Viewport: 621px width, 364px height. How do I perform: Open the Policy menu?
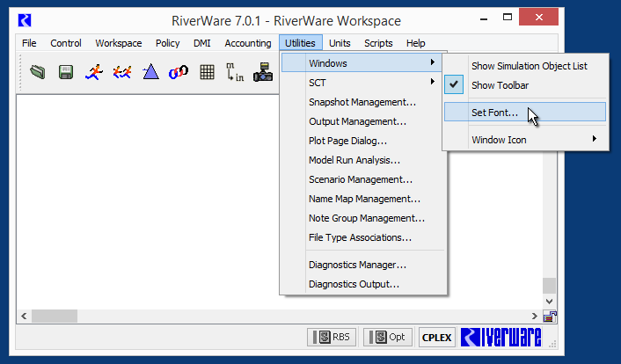[x=167, y=43]
